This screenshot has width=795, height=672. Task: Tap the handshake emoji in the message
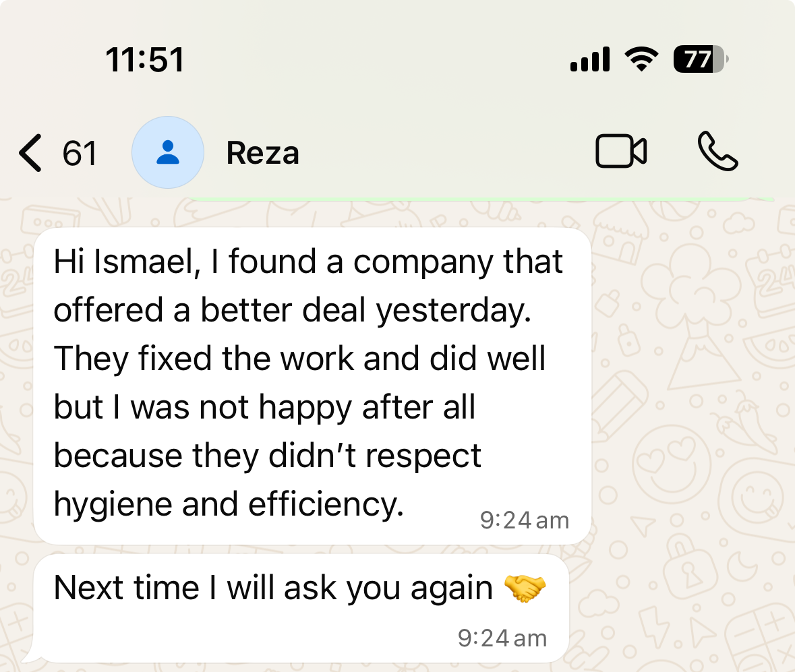click(x=525, y=588)
